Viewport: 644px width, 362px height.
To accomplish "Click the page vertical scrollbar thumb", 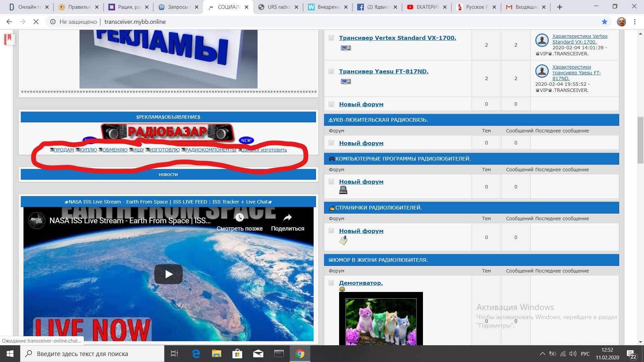I will pyautogui.click(x=640, y=140).
